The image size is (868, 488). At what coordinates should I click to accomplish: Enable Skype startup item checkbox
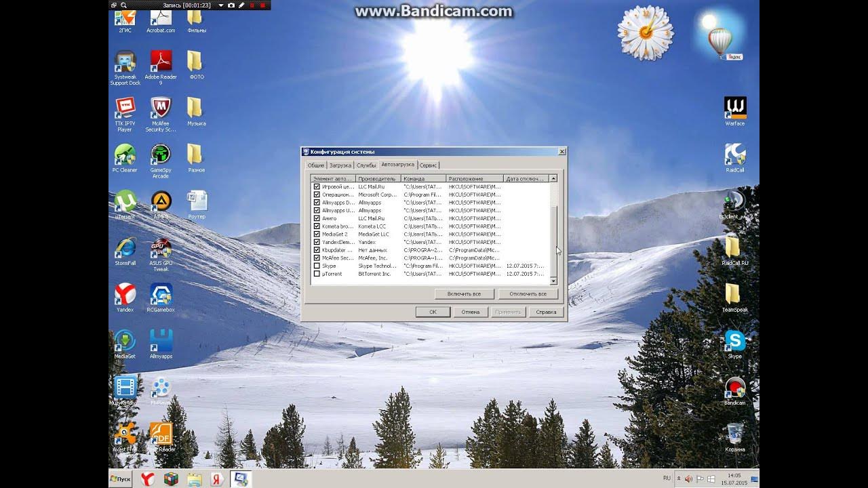(317, 266)
